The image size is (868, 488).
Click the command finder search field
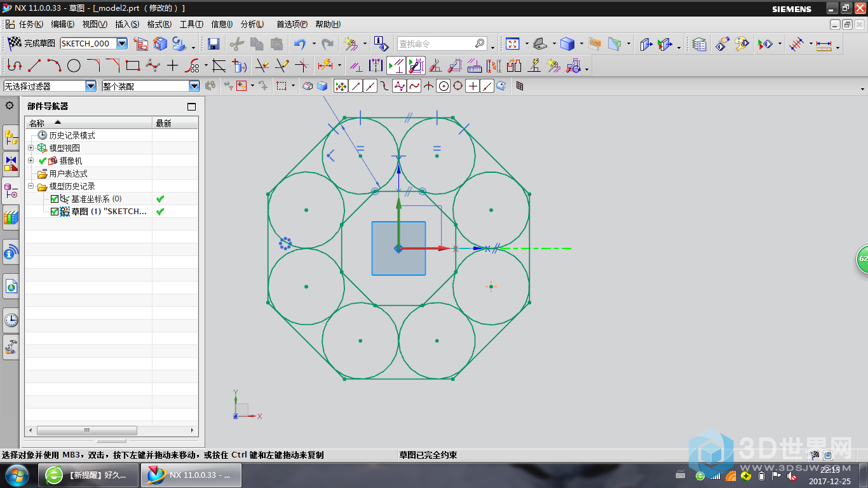click(442, 43)
